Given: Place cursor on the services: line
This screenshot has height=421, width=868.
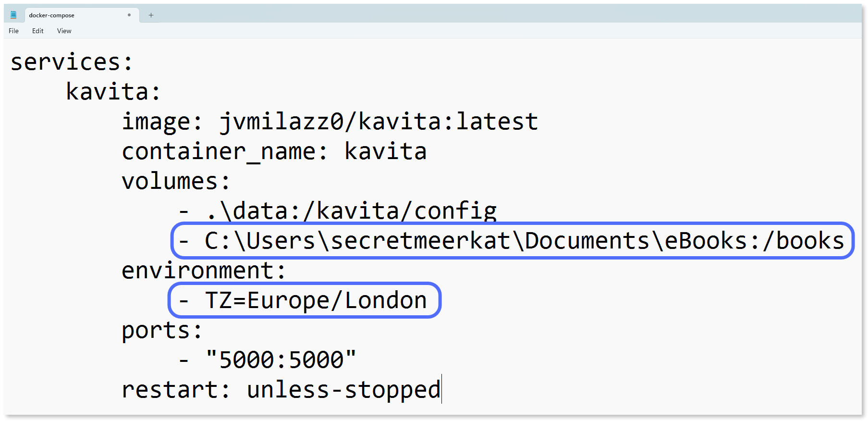Looking at the screenshot, I should tap(71, 62).
